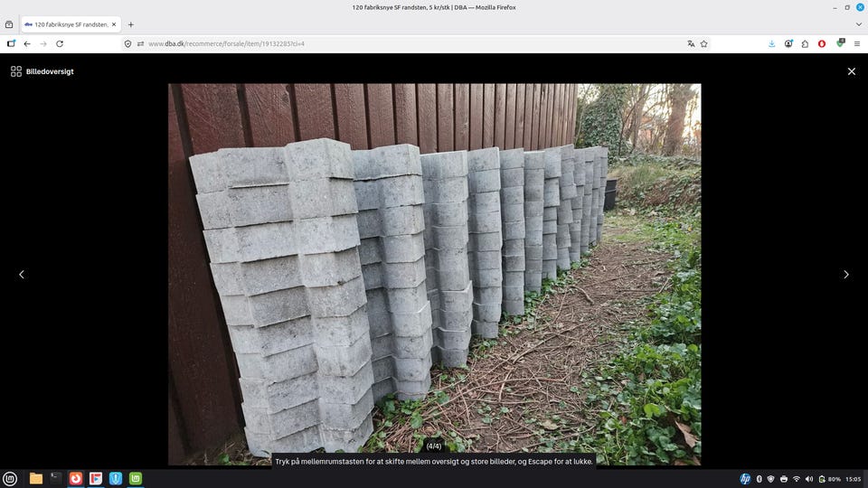The height and width of the screenshot is (488, 868).
Task: Open the Linux Mint start menu
Action: (x=10, y=479)
